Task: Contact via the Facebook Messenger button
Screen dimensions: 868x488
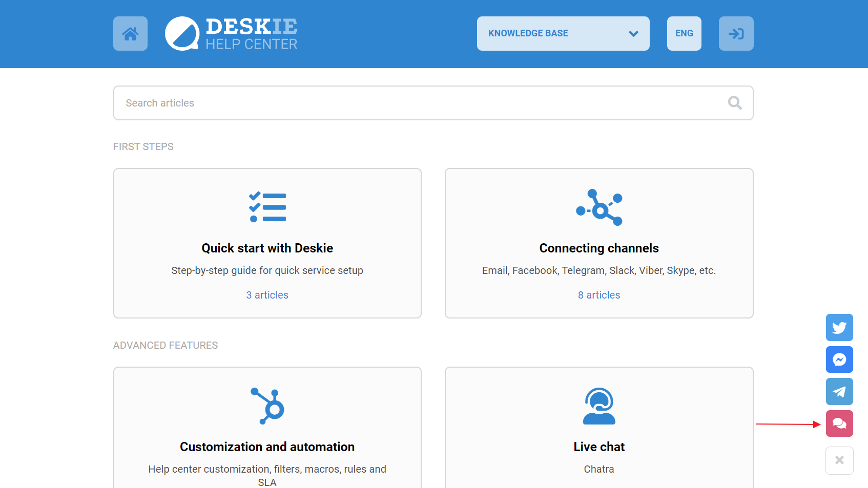Action: [x=839, y=359]
